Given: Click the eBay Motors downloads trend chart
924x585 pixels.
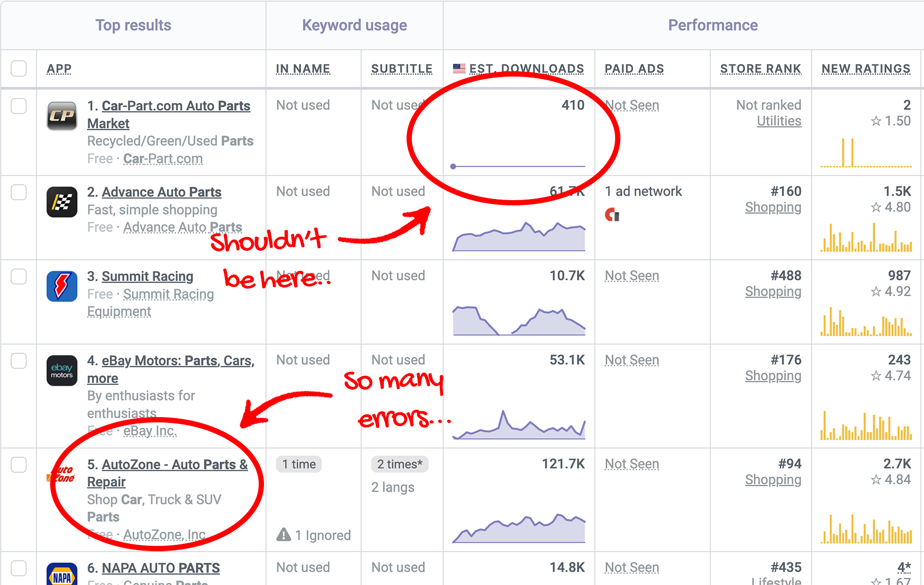Looking at the screenshot, I should (x=519, y=424).
